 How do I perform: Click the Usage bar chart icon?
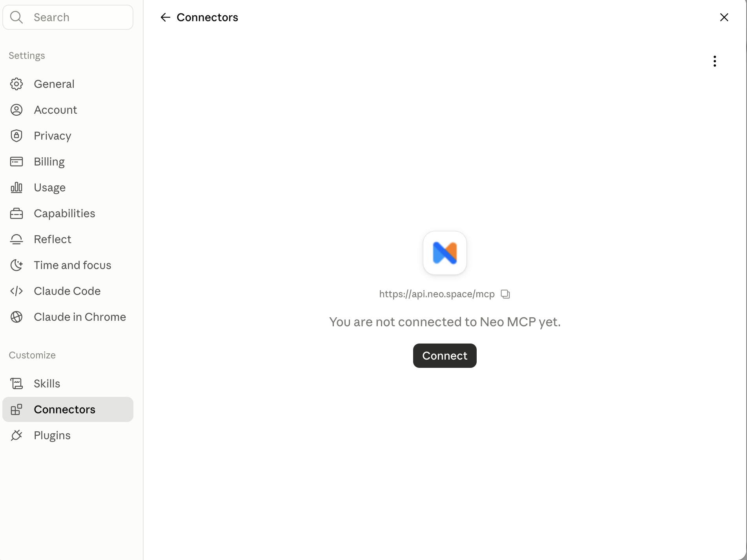click(16, 187)
